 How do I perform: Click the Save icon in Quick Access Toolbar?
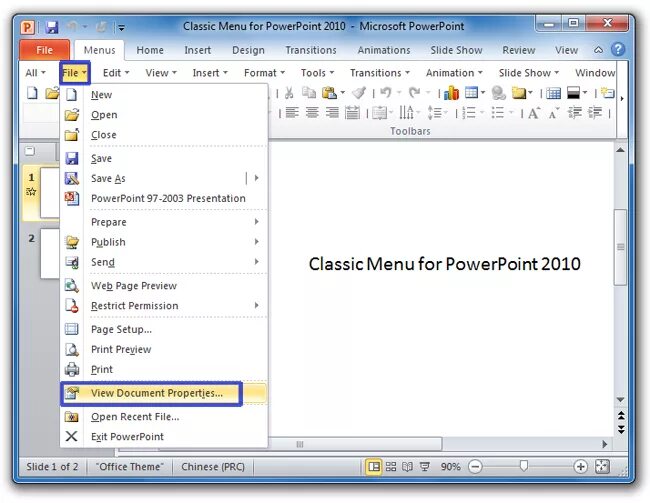(52, 27)
